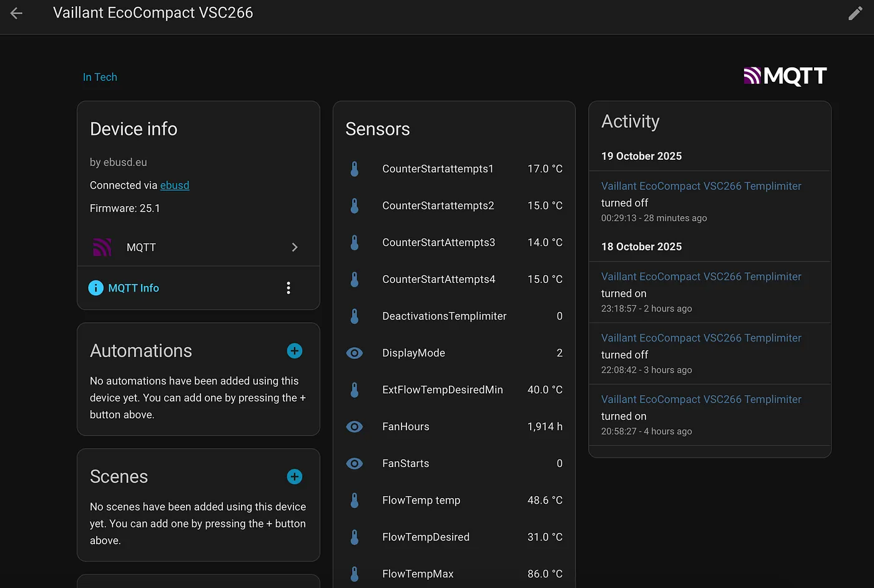This screenshot has width=874, height=588.
Task: Open Templimiter entry from 4 hours ago
Action: pos(700,399)
